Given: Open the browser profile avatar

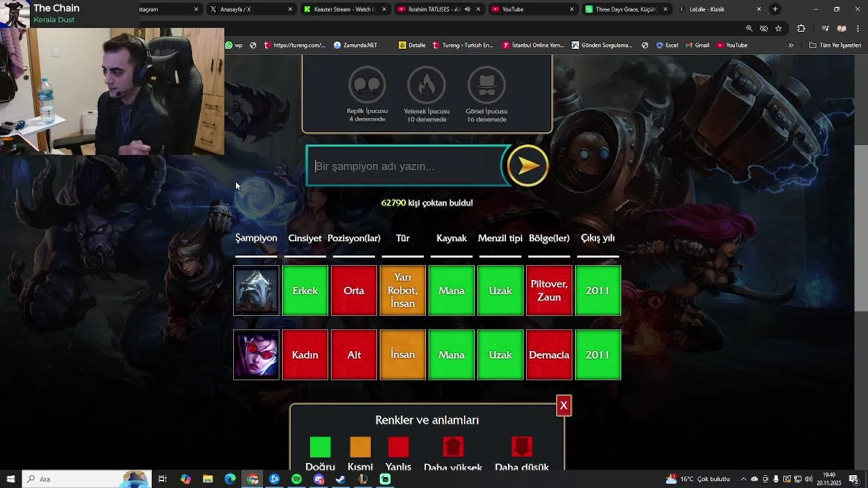Looking at the screenshot, I should click(x=842, y=28).
